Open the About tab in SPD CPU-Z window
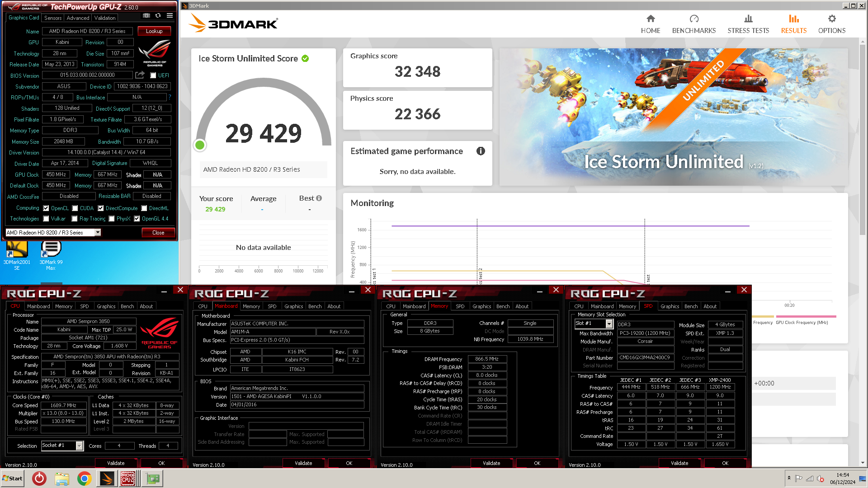This screenshot has width=868, height=488. 710,306
